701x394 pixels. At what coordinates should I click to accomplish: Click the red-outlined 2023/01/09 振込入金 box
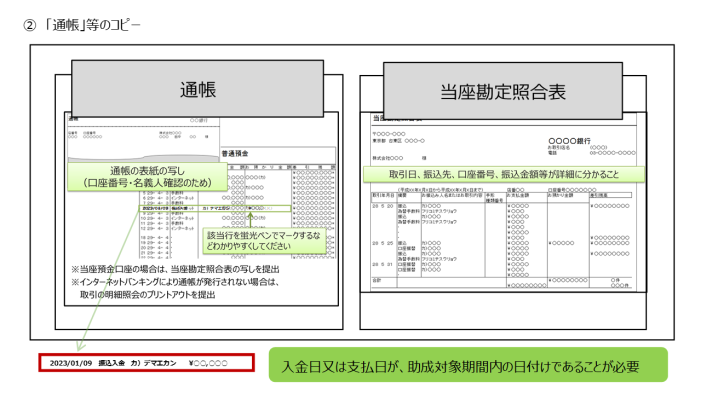click(x=147, y=363)
